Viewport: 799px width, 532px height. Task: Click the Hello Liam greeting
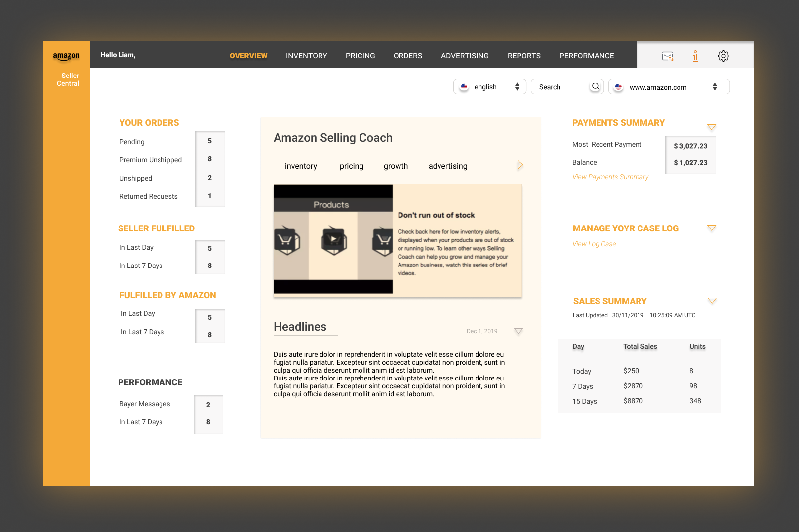[118, 55]
